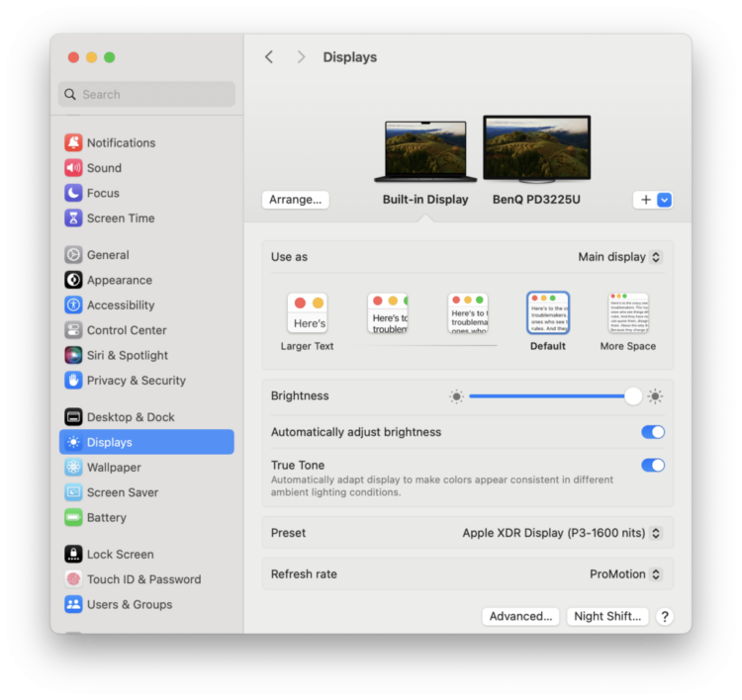Image resolution: width=742 pixels, height=700 pixels.
Task: Click Privacy & Security hand icon
Action: pyautogui.click(x=73, y=380)
